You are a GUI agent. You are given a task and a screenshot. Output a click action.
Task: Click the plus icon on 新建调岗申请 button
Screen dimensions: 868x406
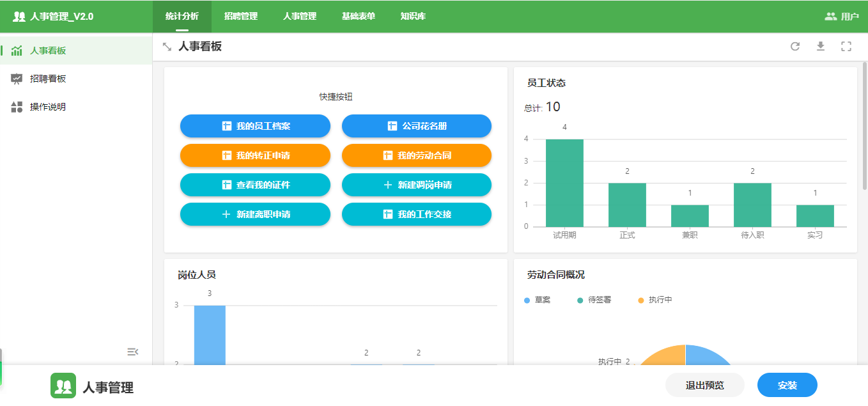[x=387, y=185]
